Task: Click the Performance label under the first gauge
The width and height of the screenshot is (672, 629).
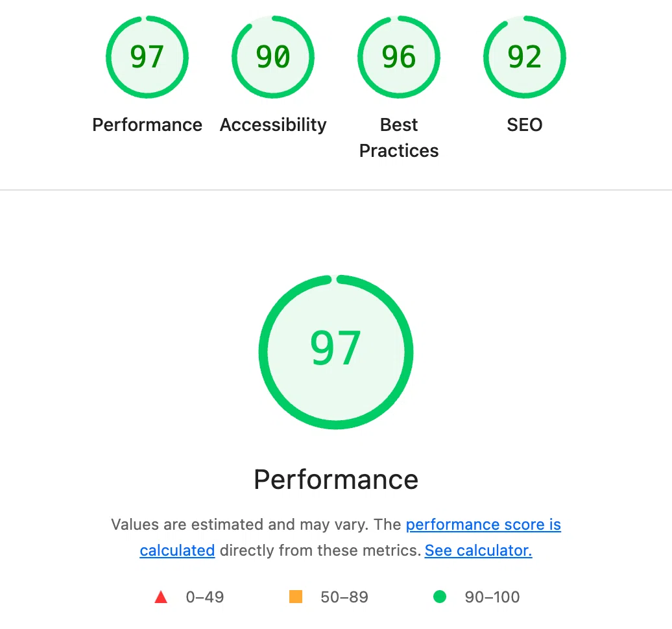Action: [x=147, y=125]
